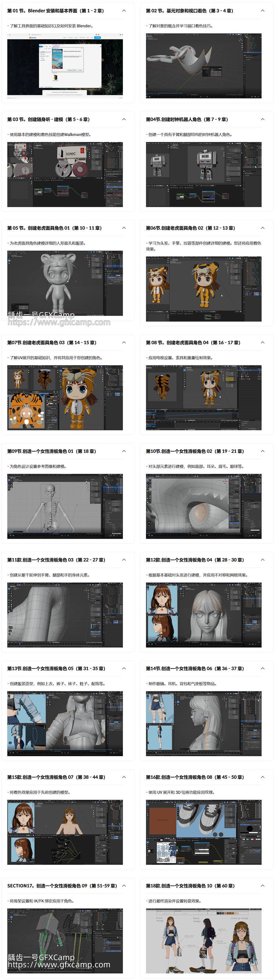The image size is (275, 980).
Task: Select description 了解对象的概念并学习视口着色技巧
Action: [180, 26]
